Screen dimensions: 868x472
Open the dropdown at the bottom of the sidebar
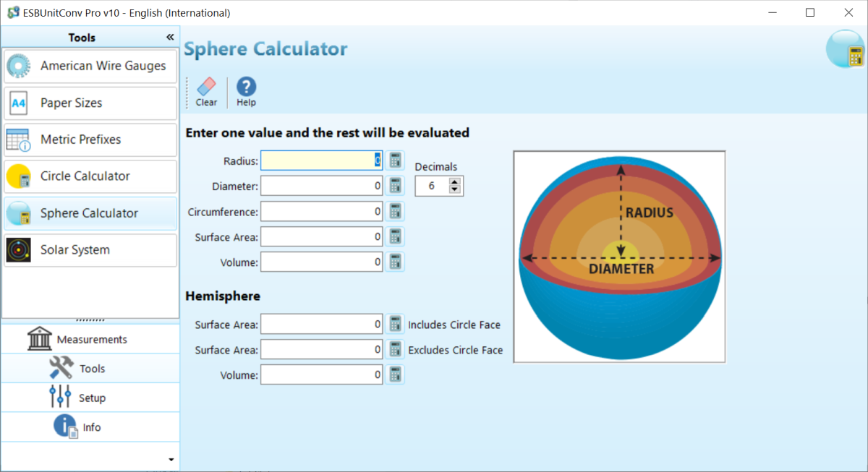pyautogui.click(x=171, y=458)
